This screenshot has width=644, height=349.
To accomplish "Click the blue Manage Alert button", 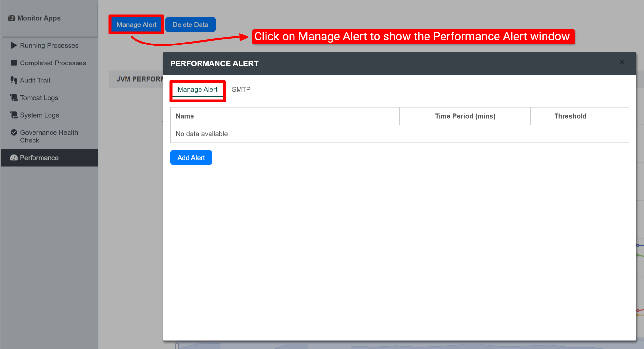I will tap(136, 24).
